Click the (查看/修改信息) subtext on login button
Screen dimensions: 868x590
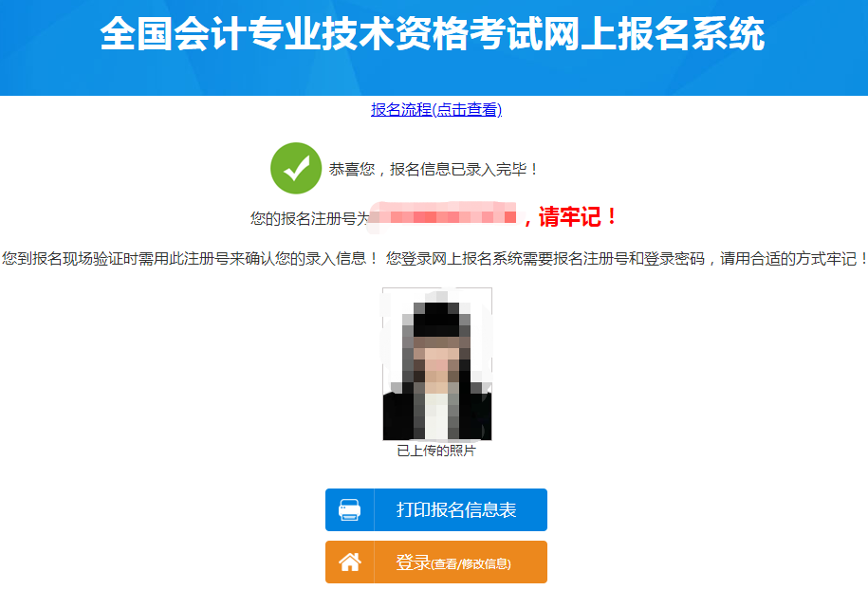tap(471, 564)
